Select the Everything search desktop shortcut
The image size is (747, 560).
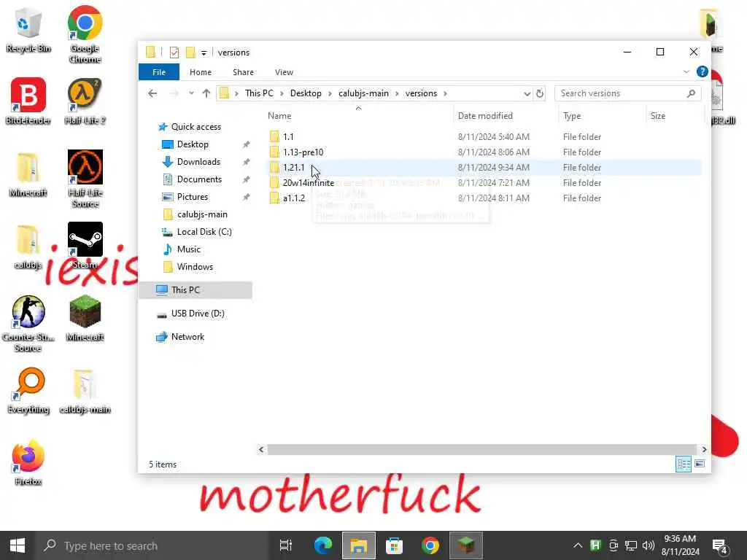28,391
